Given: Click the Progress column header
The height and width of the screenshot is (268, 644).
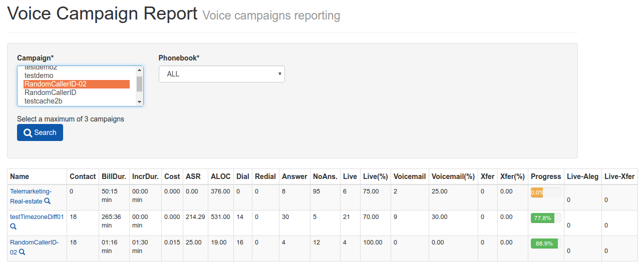Looking at the screenshot, I should tap(546, 176).
